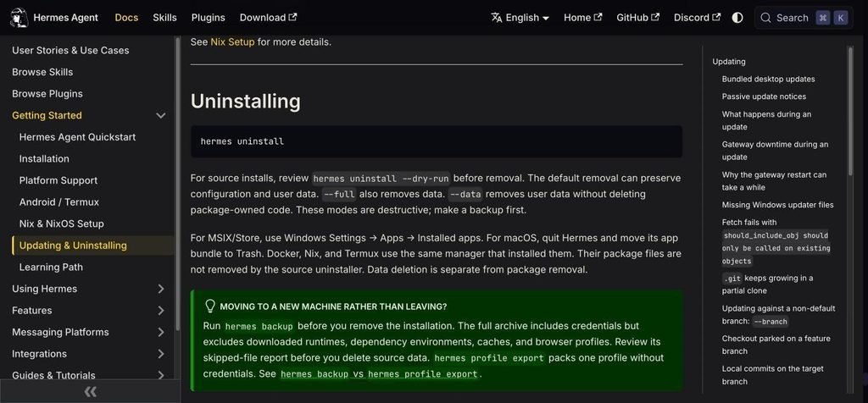Screen dimensions: 868x403
Task: Jump to Passive update notices section
Action: (x=764, y=97)
